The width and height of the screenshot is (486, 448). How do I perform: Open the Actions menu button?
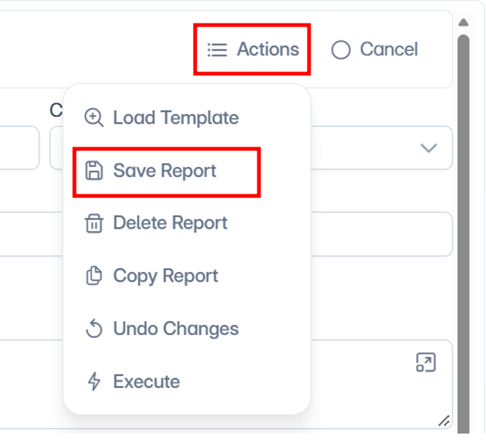pos(253,49)
